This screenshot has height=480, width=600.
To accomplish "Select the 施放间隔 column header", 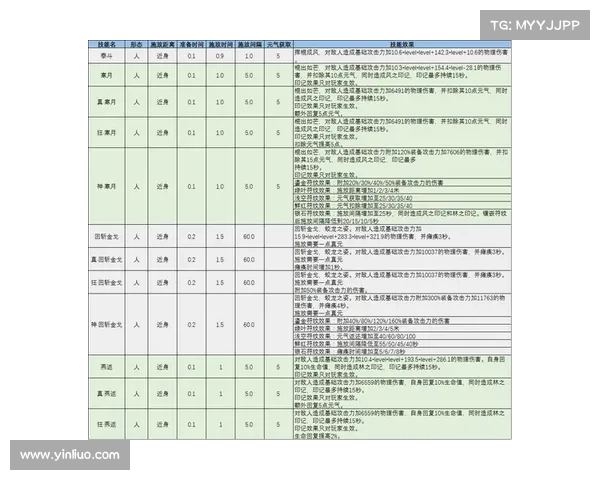I will tap(249, 44).
